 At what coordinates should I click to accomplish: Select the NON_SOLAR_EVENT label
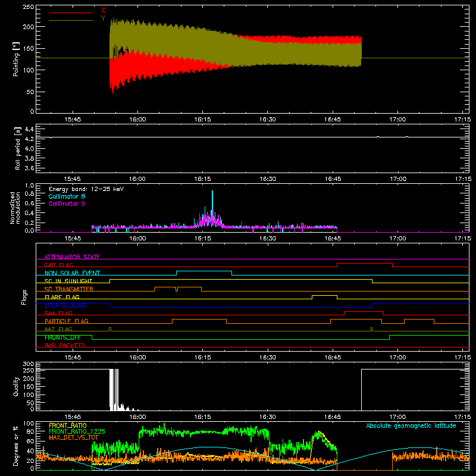pyautogui.click(x=72, y=273)
